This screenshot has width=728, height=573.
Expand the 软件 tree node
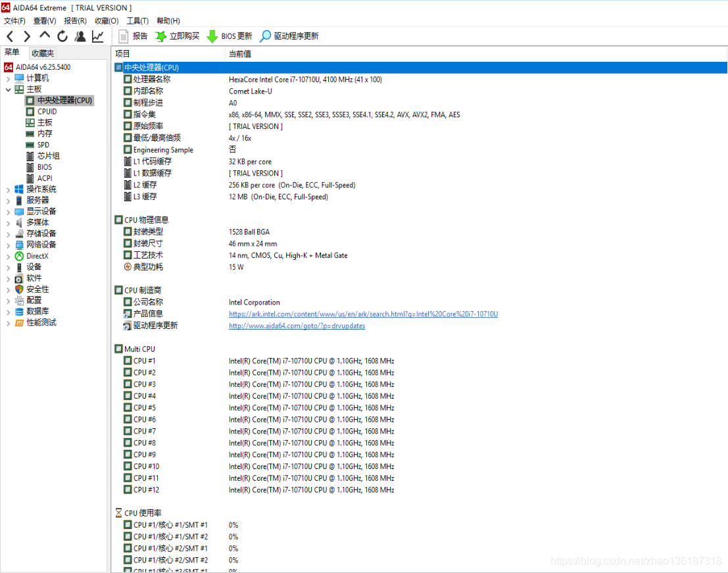click(8, 279)
